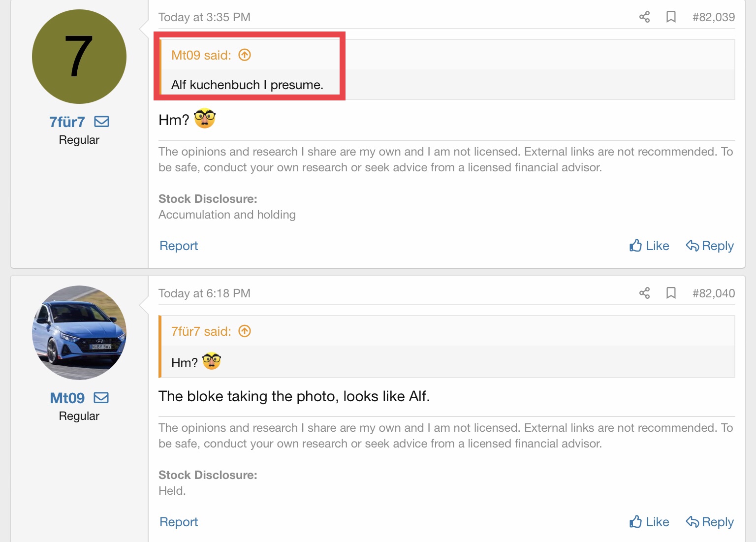Open permalink for post #82,039
The height and width of the screenshot is (542, 756).
point(713,17)
